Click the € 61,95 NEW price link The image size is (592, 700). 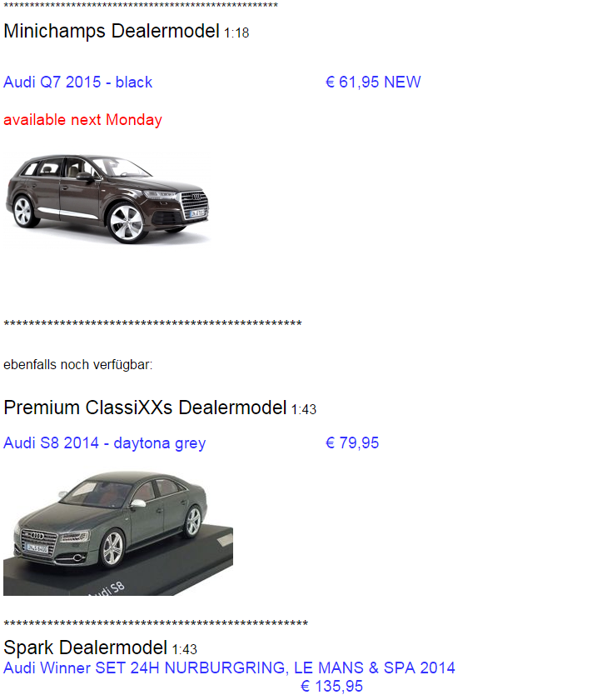pos(373,82)
